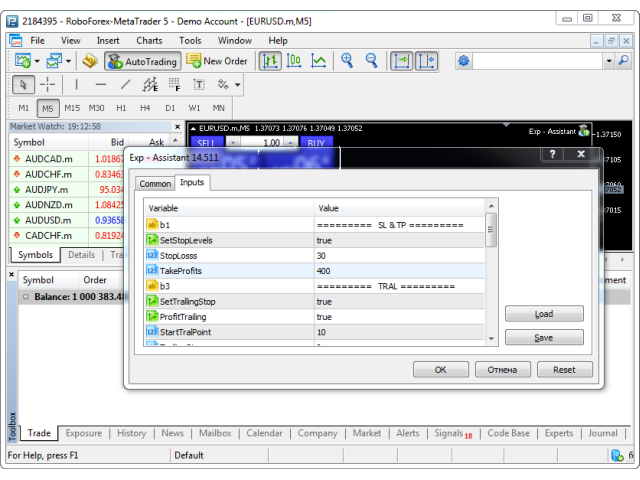
Task: Toggle chart shift
Action: (426, 61)
